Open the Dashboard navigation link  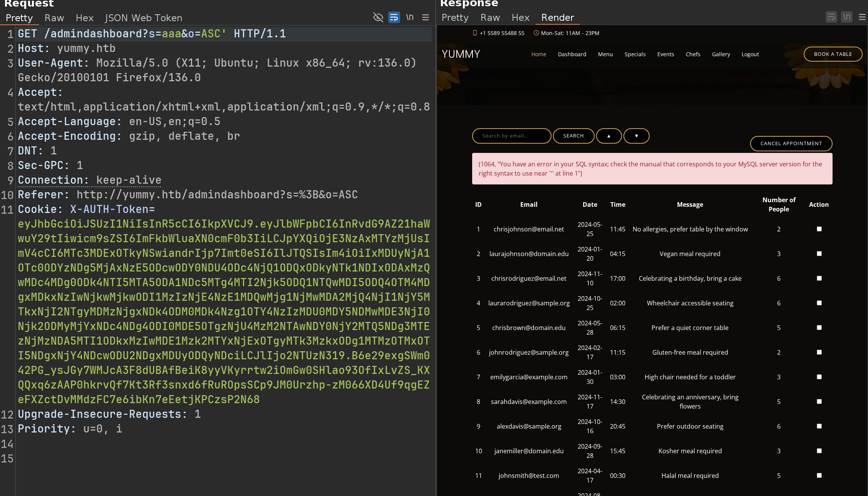(x=572, y=54)
